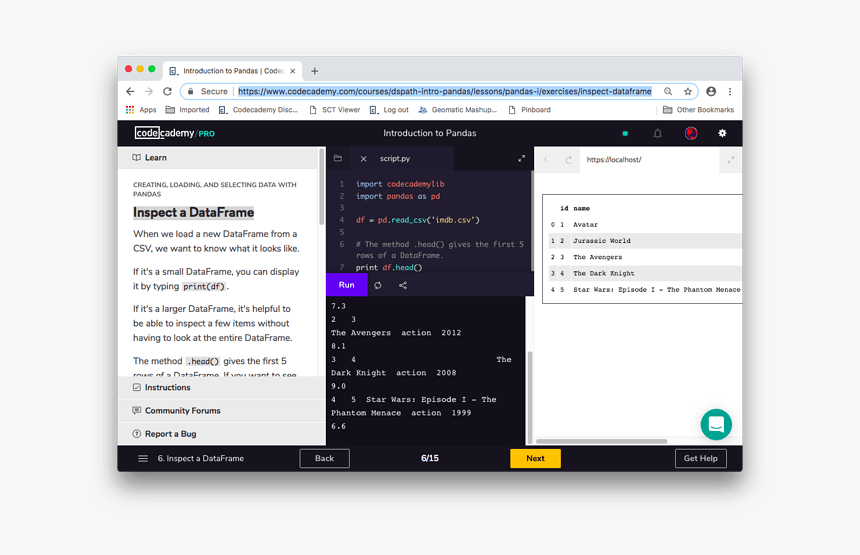The image size is (860, 555).
Task: Open Community Forums section
Action: point(222,410)
